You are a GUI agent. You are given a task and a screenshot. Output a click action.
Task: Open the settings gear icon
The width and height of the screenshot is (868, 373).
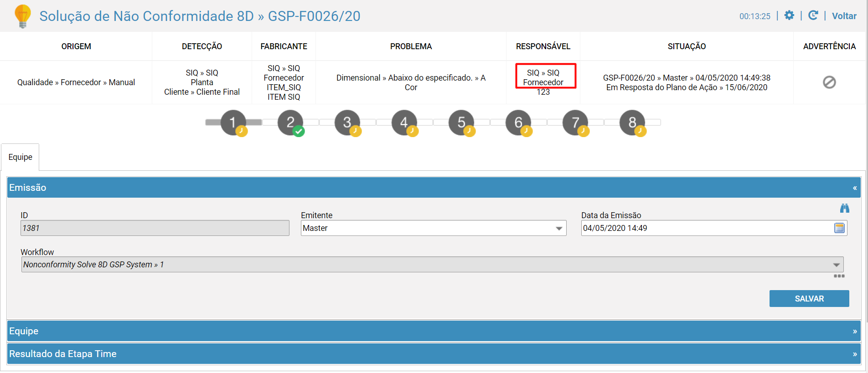click(x=789, y=15)
